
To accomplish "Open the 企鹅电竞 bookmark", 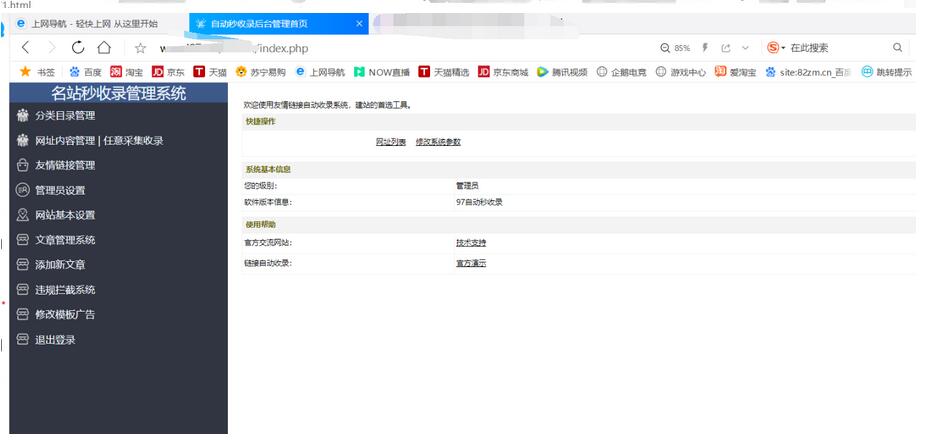I will [x=622, y=72].
